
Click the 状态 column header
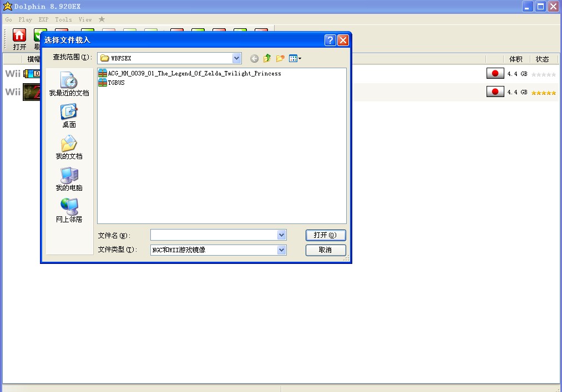point(542,59)
